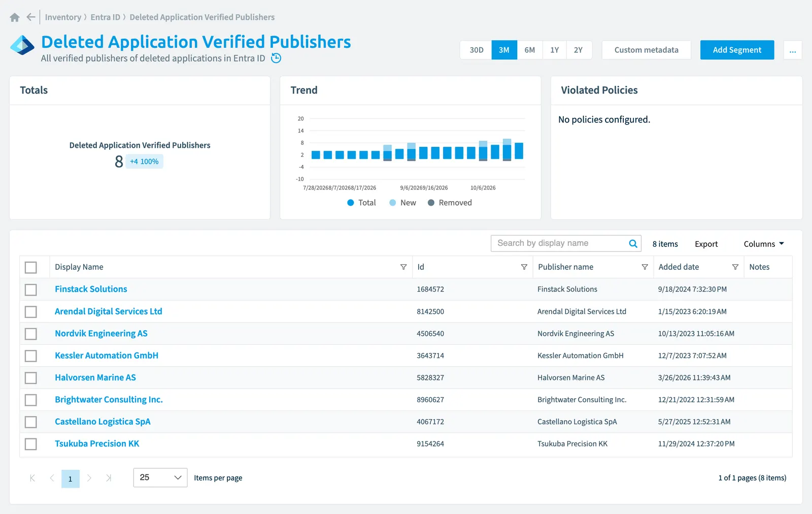The width and height of the screenshot is (812, 514).
Task: Toggle the Removed legend color dot
Action: click(x=431, y=203)
